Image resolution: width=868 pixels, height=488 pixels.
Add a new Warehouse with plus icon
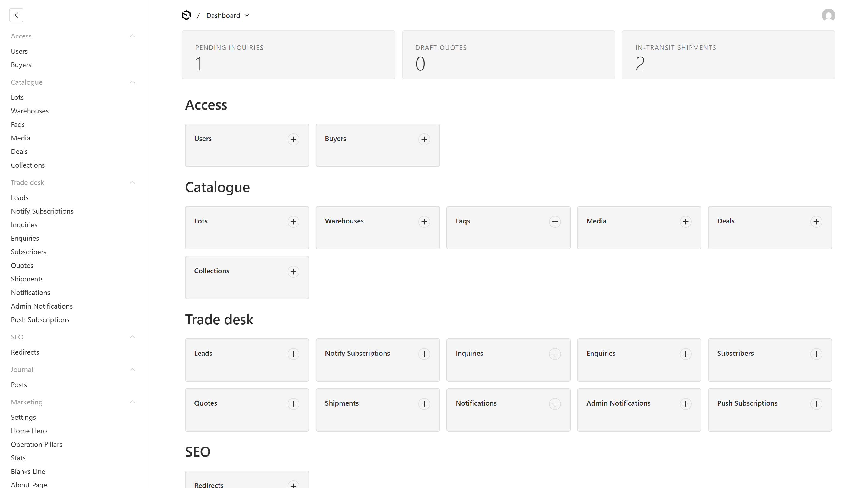424,221
